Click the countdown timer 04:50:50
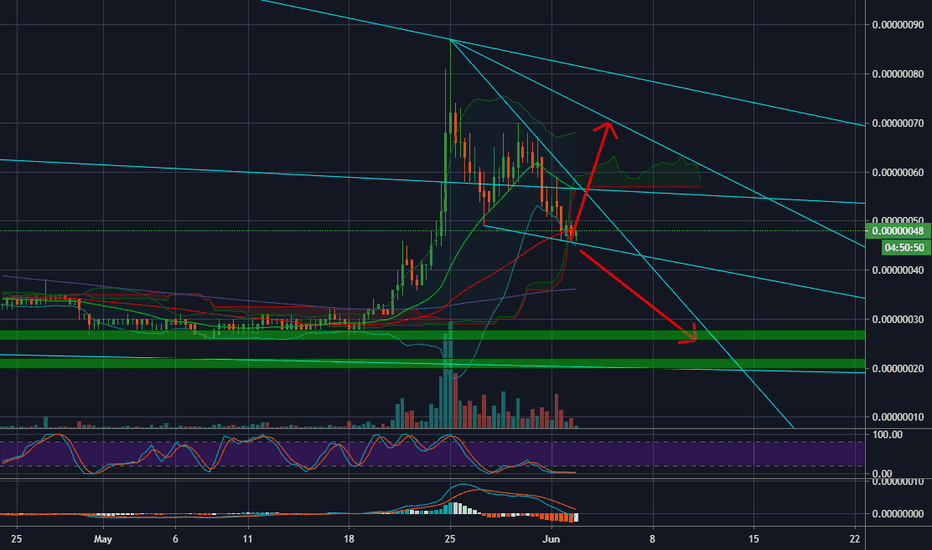Viewport: 932px width, 550px height. pos(904,248)
